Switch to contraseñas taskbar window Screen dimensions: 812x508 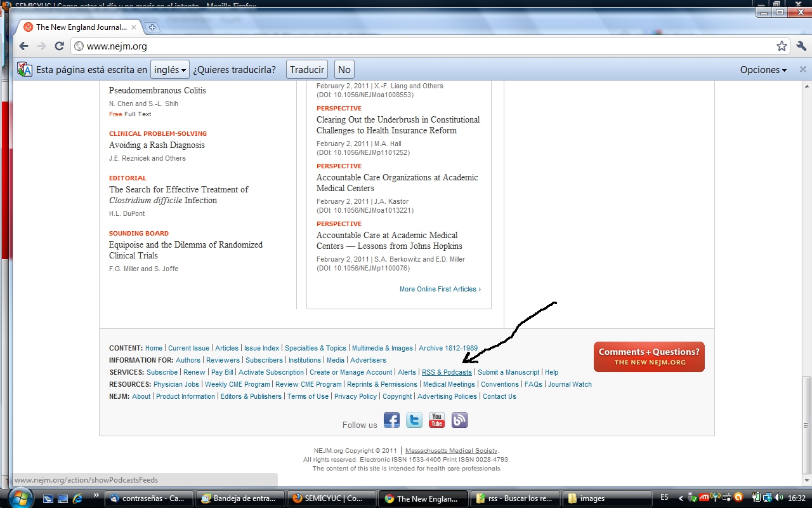point(150,498)
